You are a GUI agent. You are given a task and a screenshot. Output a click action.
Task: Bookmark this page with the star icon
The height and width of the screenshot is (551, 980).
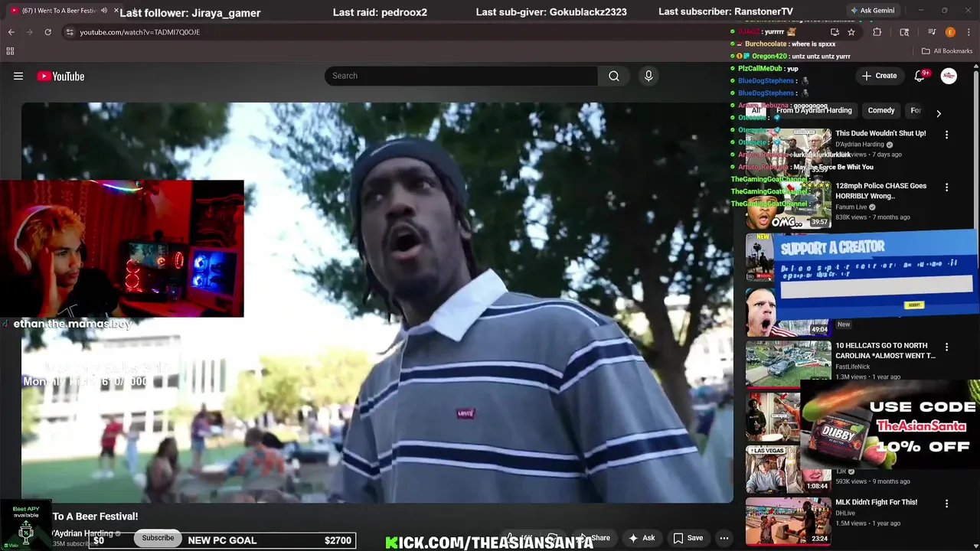click(x=851, y=32)
